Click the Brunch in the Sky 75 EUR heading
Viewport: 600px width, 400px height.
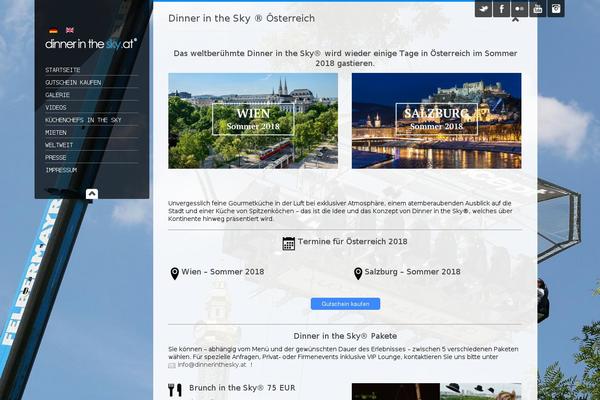tap(242, 388)
